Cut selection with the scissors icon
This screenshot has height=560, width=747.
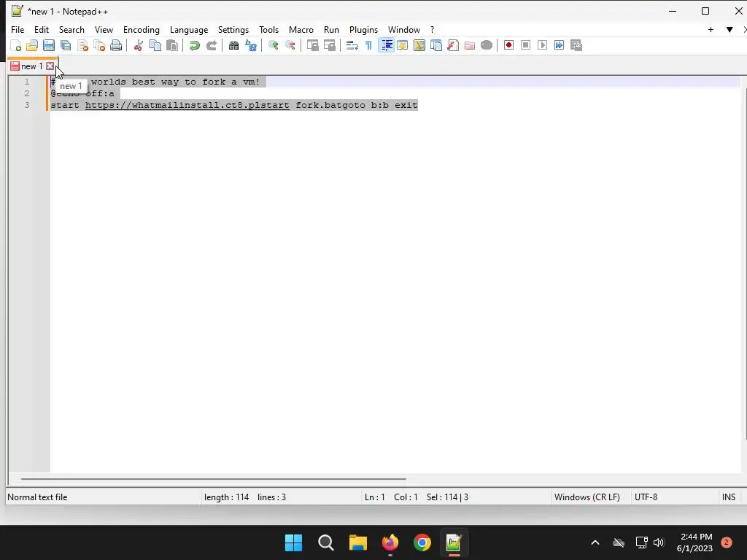(x=138, y=45)
